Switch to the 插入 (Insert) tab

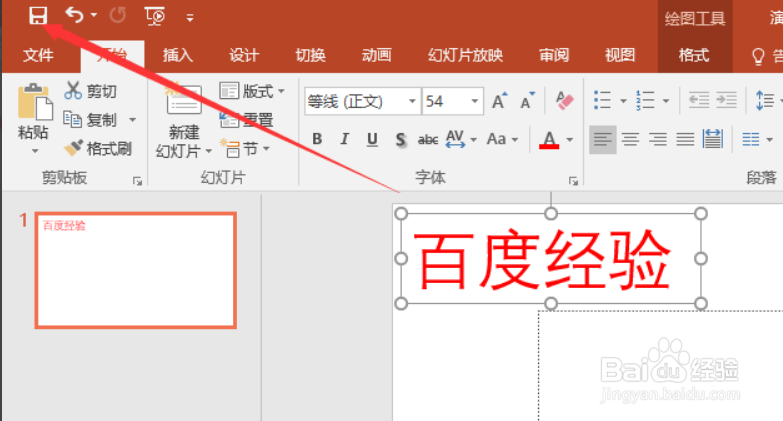pos(178,55)
